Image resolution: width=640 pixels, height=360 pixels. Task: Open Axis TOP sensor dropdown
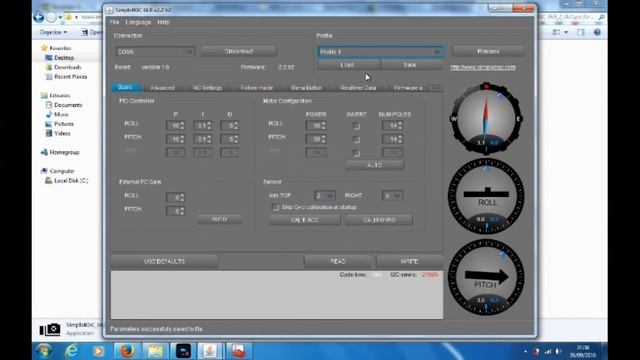pyautogui.click(x=324, y=196)
